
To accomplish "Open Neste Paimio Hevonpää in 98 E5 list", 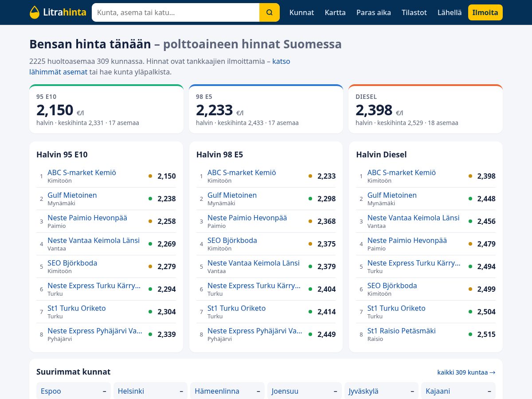I will coord(247,218).
